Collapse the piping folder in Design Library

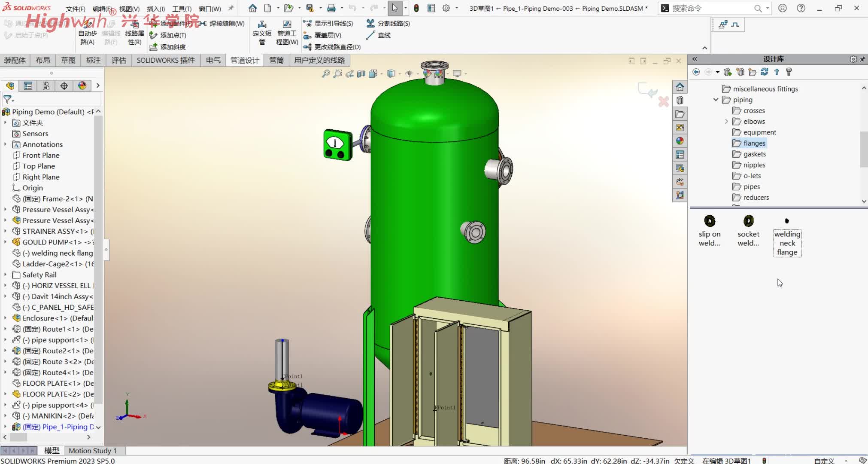[716, 100]
